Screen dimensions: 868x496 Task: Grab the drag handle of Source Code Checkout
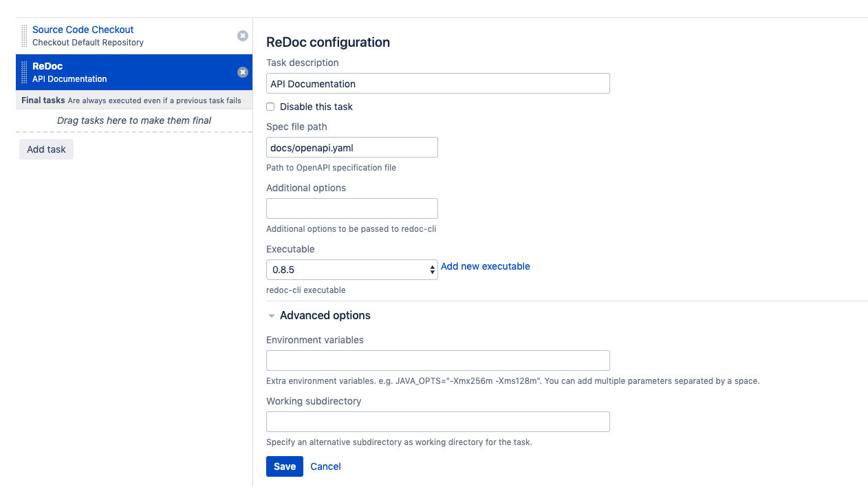[x=24, y=36]
